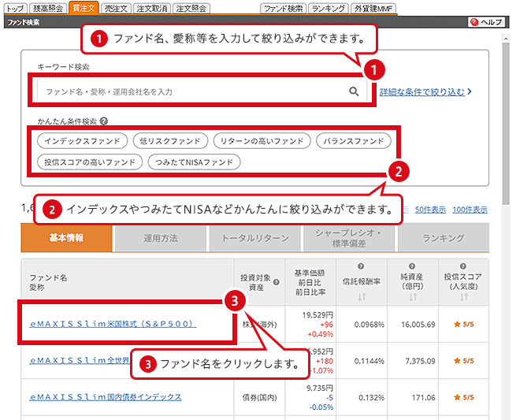The height and width of the screenshot is (420, 520).
Task: Sort by 信託報酬率 using sort arrows
Action: tap(362, 296)
